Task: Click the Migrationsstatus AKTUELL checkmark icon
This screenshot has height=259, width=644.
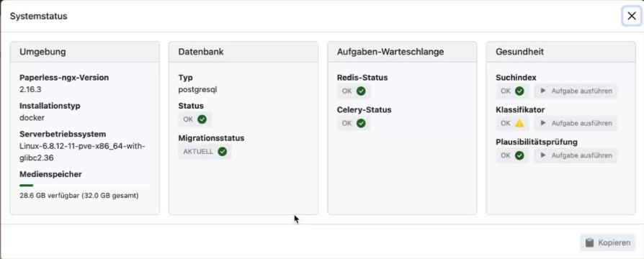Action: [x=222, y=152]
